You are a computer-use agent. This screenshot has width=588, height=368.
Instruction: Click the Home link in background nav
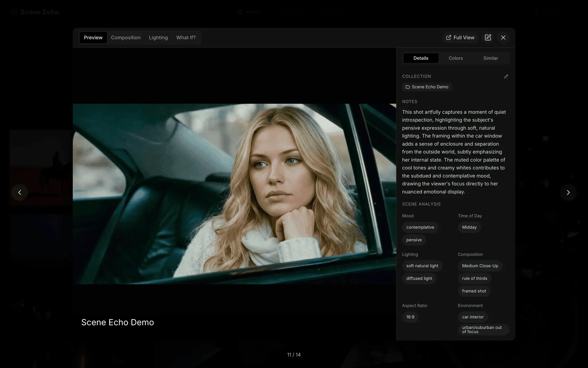click(249, 12)
